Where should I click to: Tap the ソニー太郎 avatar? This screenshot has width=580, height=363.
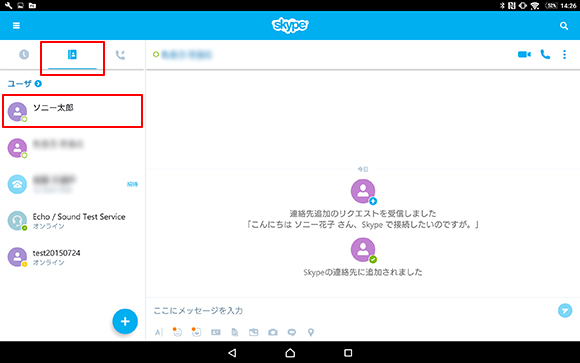(17, 111)
